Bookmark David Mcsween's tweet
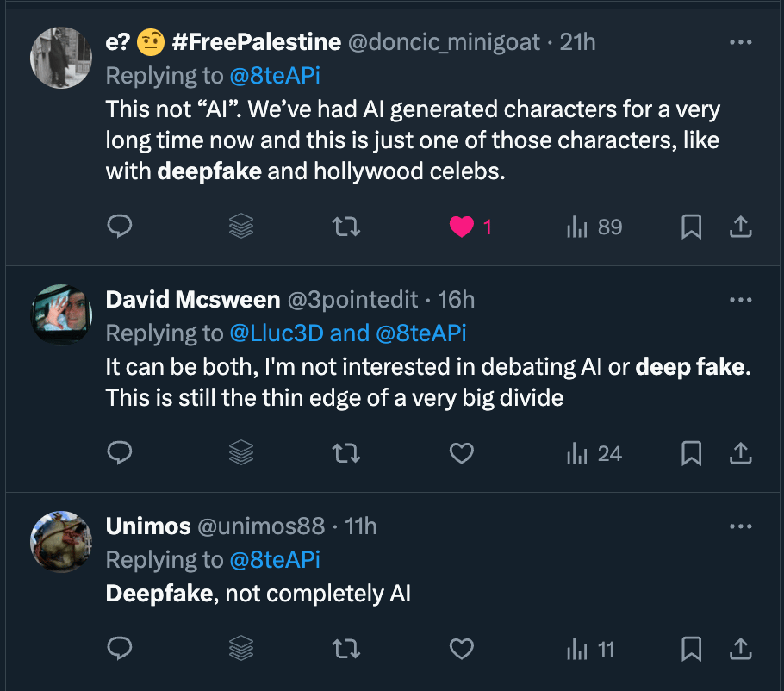 coord(691,453)
